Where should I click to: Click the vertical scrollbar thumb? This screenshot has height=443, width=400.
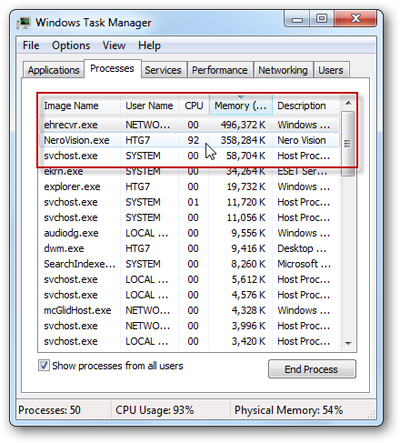point(348,144)
